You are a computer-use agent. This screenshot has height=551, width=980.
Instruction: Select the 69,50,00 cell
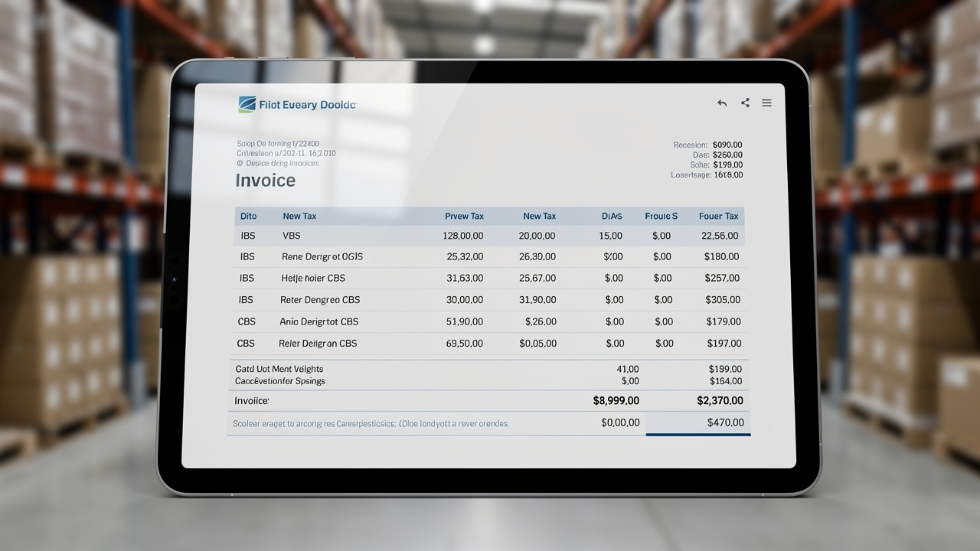click(x=465, y=344)
